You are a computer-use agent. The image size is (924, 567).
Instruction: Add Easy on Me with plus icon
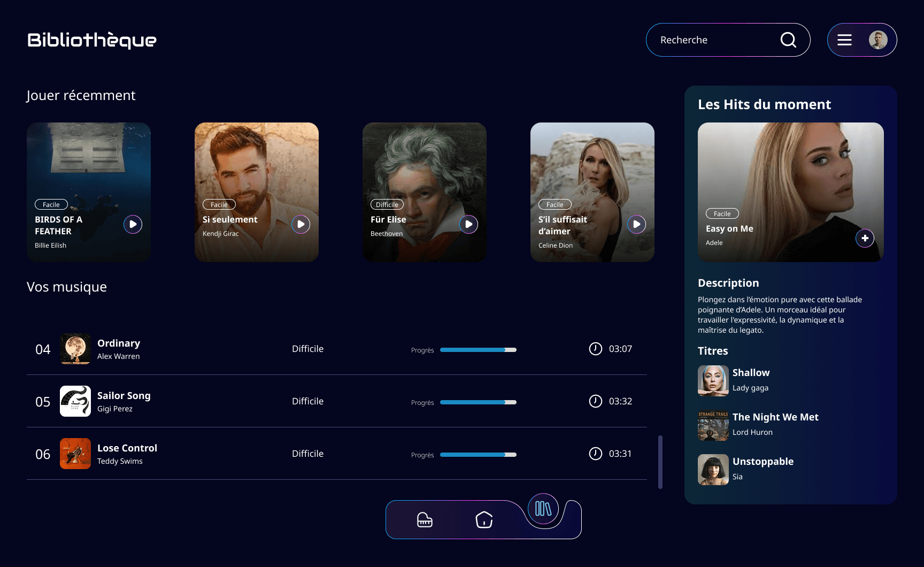pos(865,238)
